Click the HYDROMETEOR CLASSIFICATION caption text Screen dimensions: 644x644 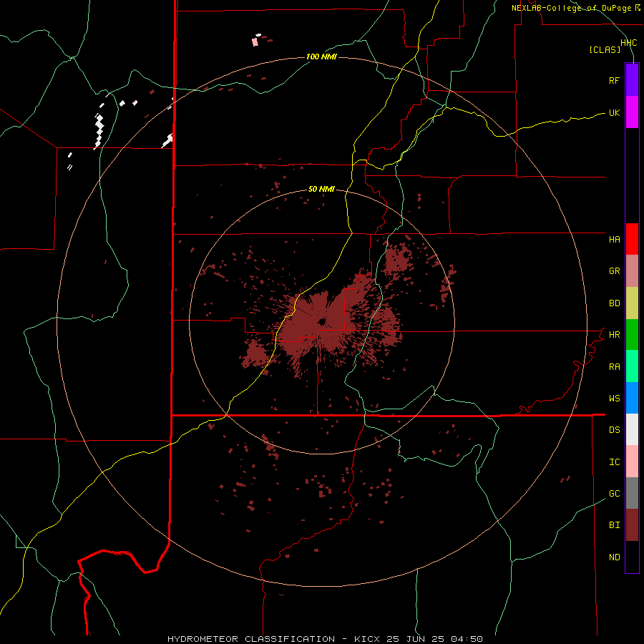tap(251, 639)
